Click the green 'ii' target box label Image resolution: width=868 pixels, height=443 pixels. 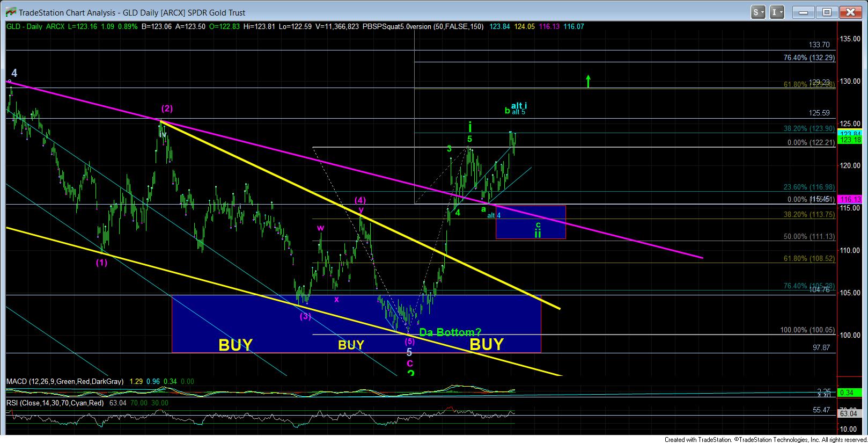point(538,233)
